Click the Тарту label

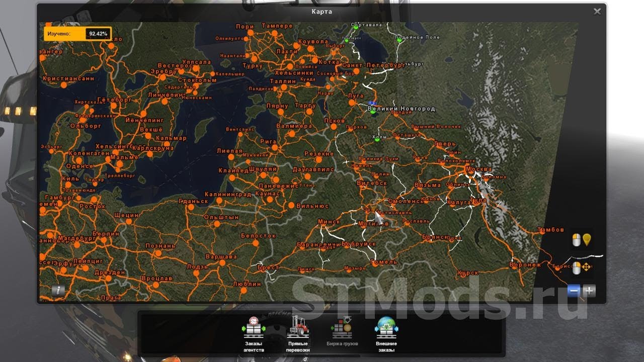[305, 106]
